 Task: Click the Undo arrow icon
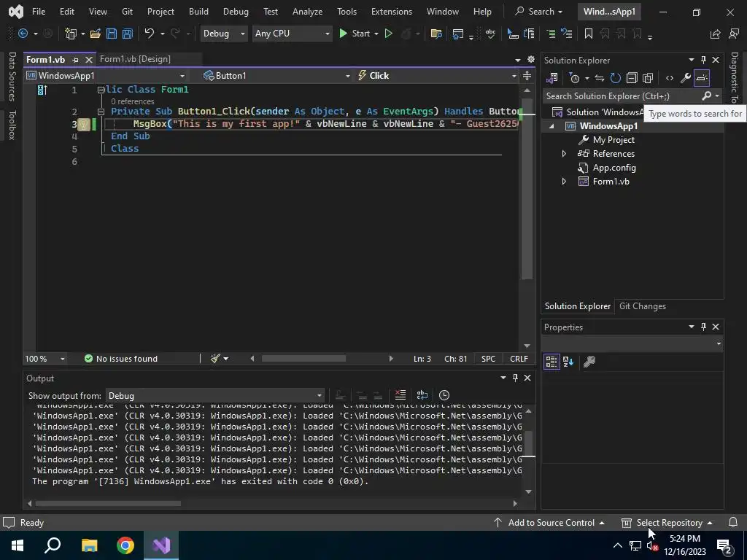pos(150,33)
